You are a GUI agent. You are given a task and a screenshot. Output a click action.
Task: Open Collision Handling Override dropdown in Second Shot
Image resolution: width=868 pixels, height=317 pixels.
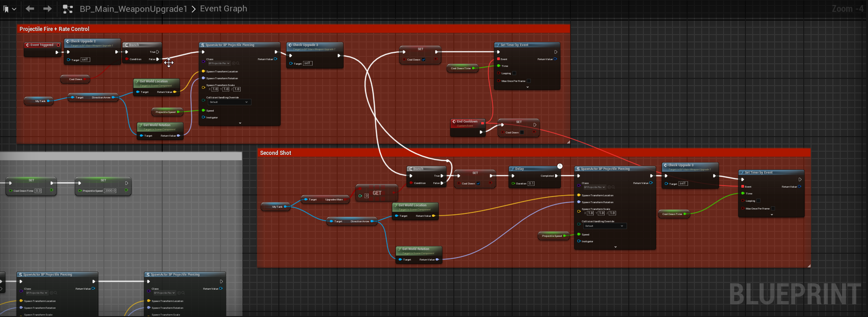pos(604,226)
